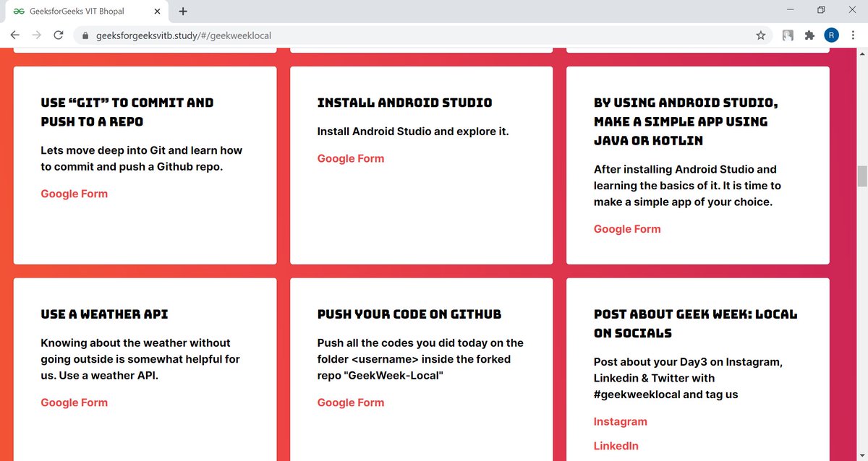868x461 pixels.
Task: Open Google Form for Push Your Code
Action: pyautogui.click(x=351, y=402)
